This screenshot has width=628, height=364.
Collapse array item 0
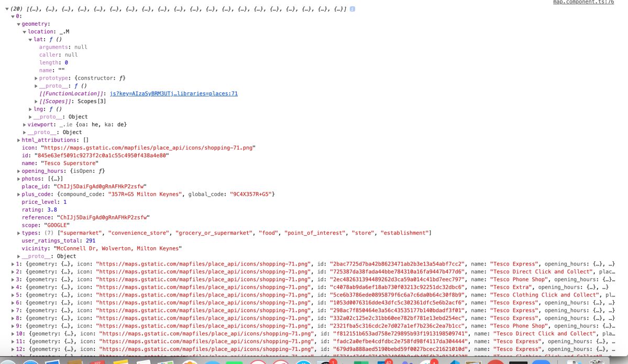point(13,16)
